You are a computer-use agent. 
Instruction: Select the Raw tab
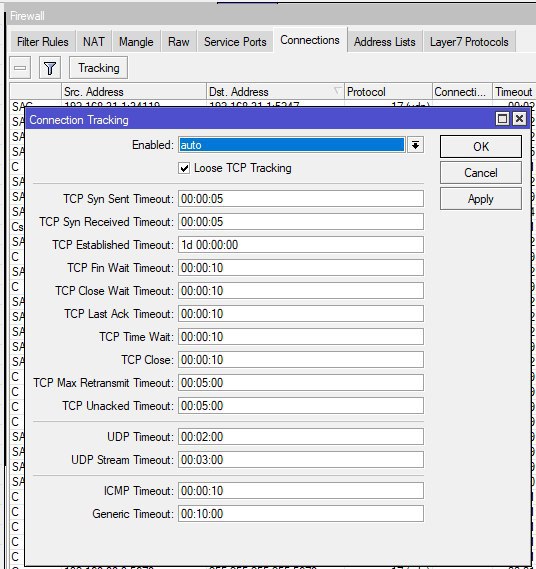coord(179,42)
